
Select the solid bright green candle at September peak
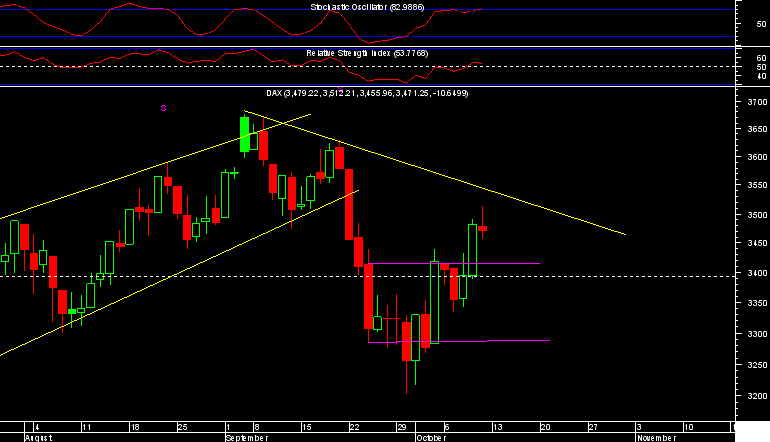245,135
